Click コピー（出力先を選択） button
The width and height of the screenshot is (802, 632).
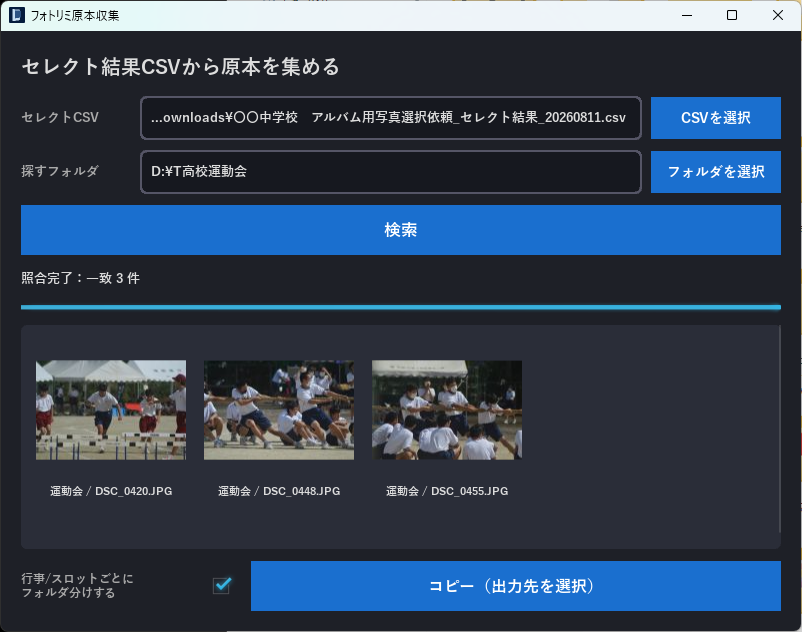(x=516, y=585)
